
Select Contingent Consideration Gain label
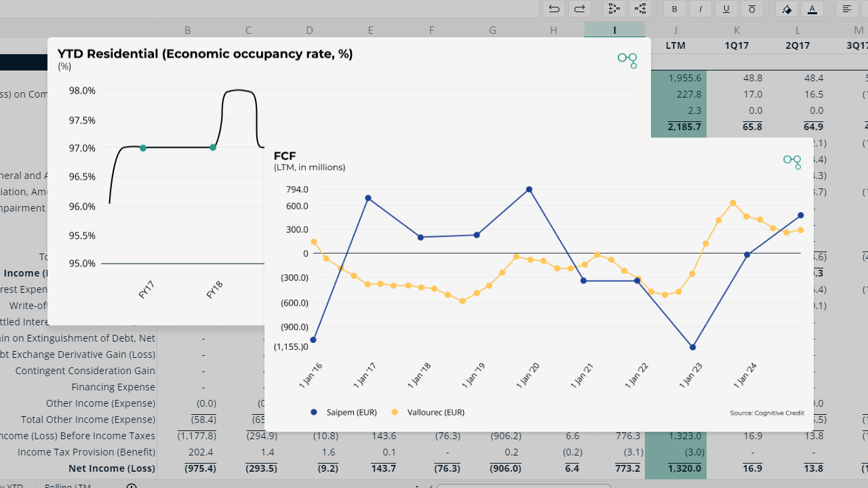[85, 371]
